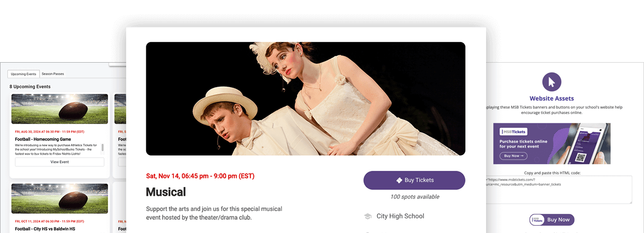Click the City High School label
Viewport: 644px width, 233px height.
click(x=400, y=216)
